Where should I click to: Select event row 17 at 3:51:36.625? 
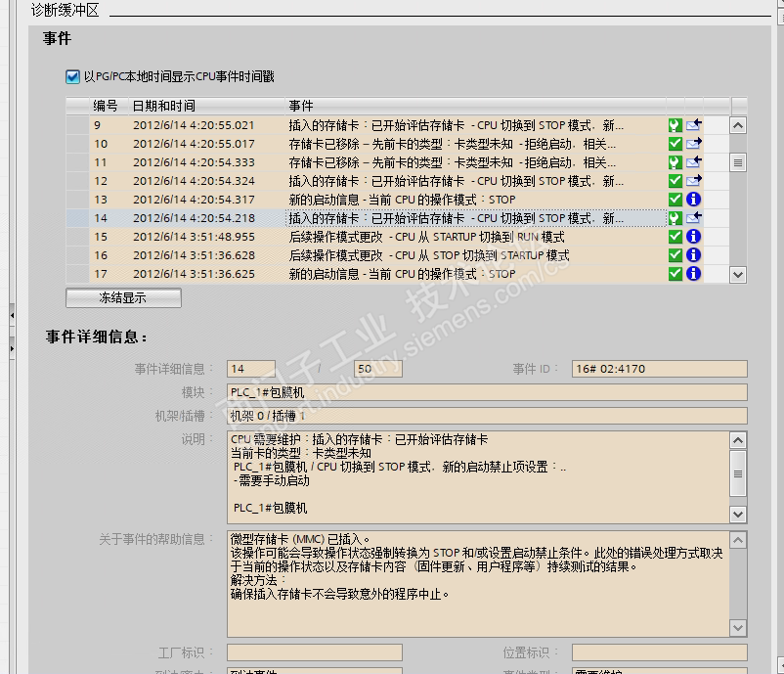point(384,274)
